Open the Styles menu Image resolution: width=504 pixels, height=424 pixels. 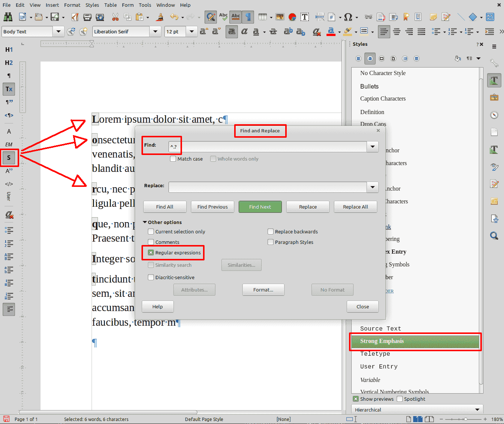92,5
